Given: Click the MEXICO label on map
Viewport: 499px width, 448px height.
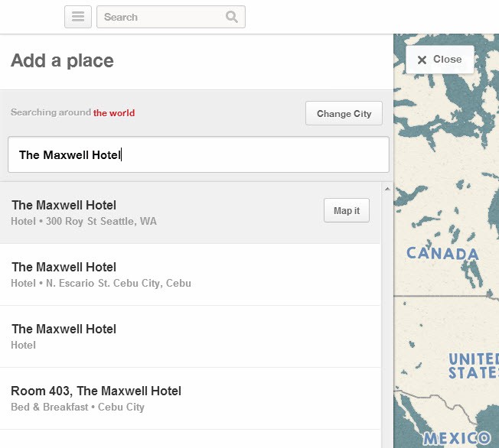Looking at the screenshot, I should pyautogui.click(x=457, y=438).
